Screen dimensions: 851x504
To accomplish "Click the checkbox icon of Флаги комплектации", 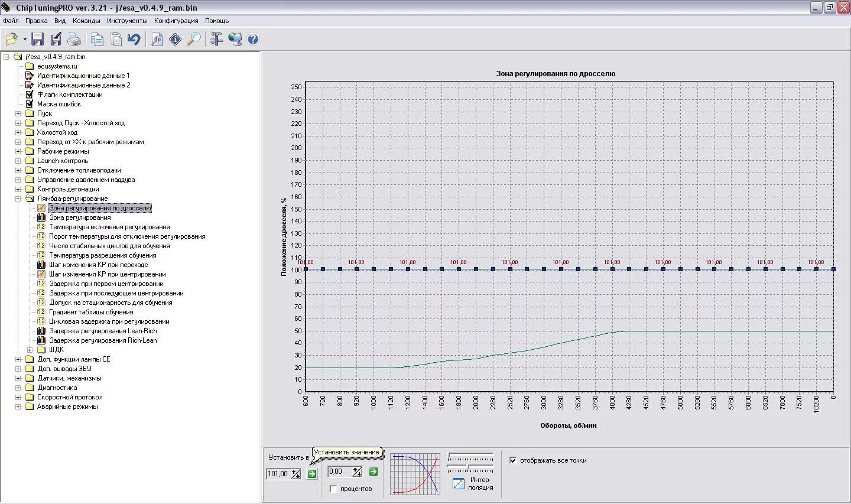I will (30, 95).
